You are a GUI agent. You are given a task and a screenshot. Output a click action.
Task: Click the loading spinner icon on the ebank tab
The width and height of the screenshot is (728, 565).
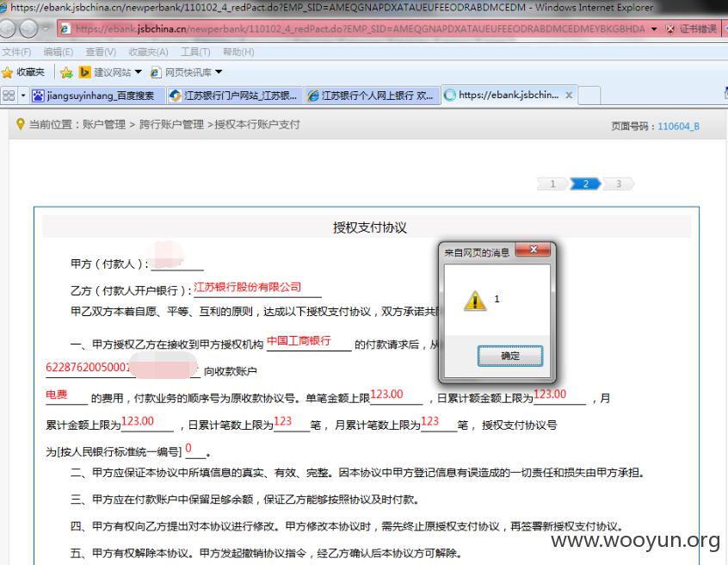coord(450,96)
